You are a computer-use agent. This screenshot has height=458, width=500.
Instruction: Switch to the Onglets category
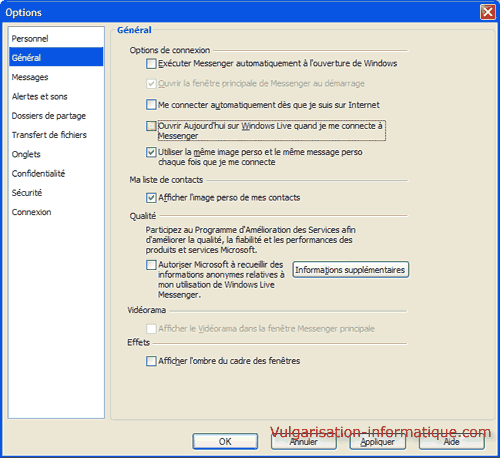(x=56, y=154)
